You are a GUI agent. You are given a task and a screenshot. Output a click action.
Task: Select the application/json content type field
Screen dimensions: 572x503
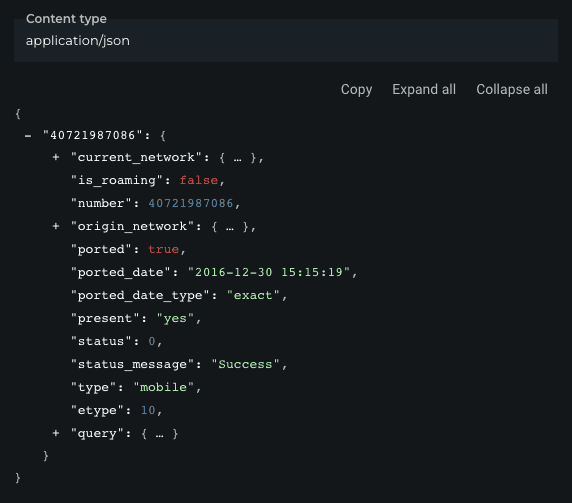point(286,40)
